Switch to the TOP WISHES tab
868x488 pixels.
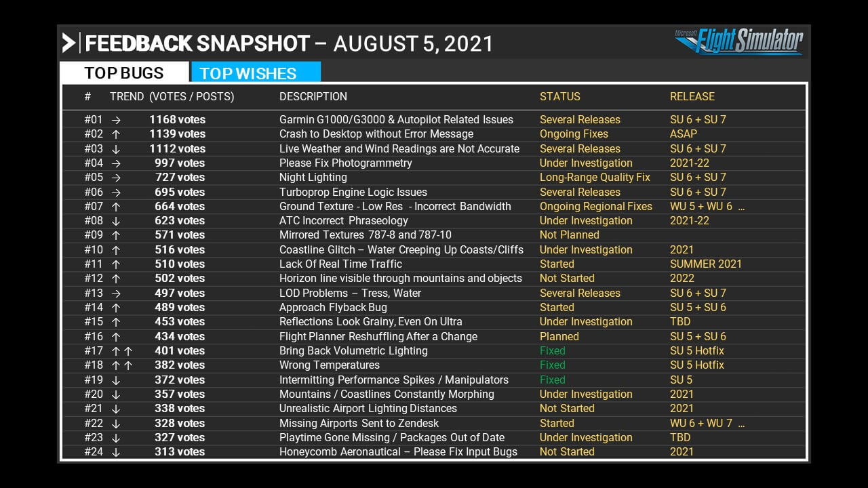[x=256, y=73]
